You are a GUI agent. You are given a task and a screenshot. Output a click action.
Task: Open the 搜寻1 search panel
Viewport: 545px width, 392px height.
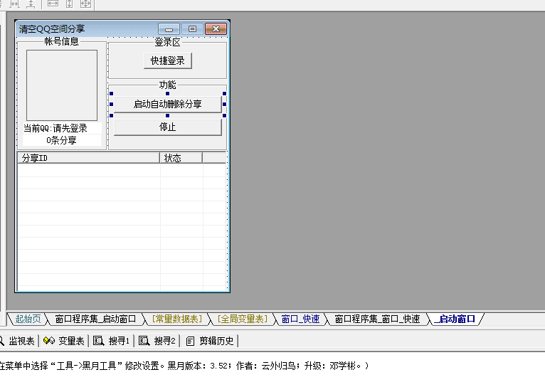click(x=112, y=341)
